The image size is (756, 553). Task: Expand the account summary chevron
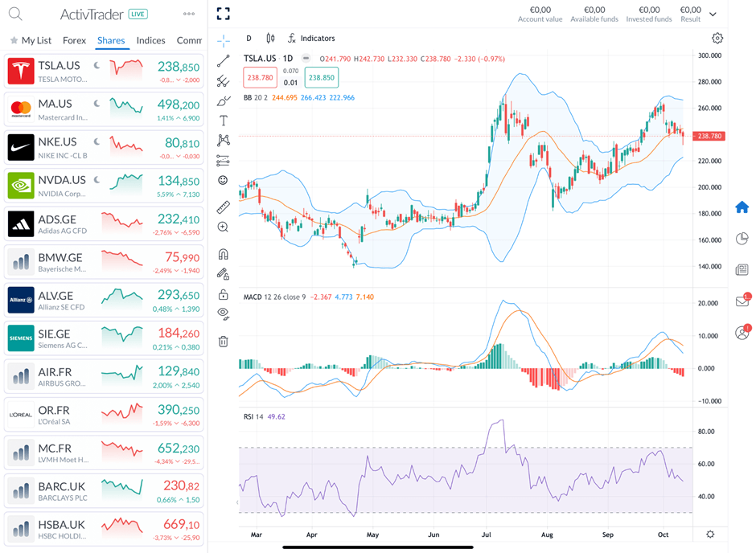coord(713,14)
